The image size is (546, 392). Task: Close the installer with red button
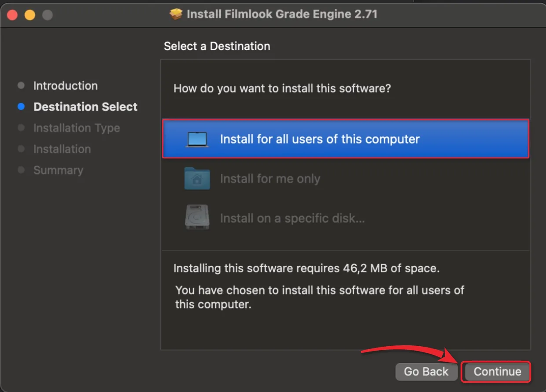(x=12, y=15)
